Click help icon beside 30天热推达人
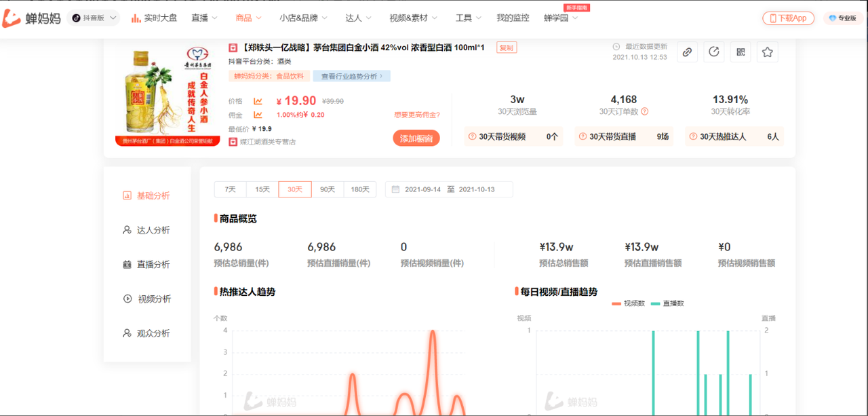This screenshot has width=868, height=416. click(x=693, y=136)
